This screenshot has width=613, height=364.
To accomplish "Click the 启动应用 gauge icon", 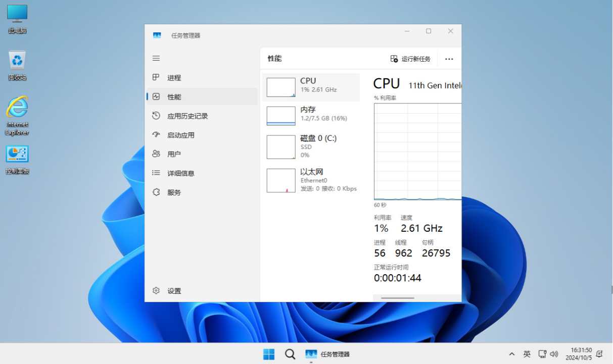I will tap(156, 135).
